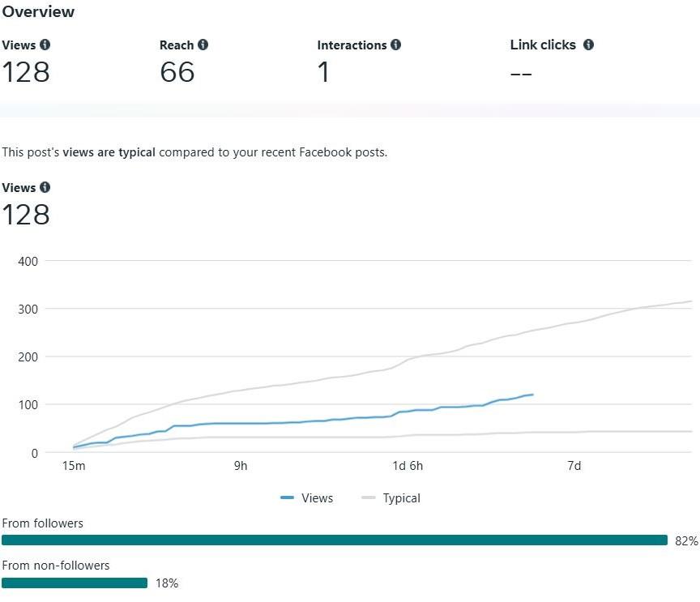This screenshot has width=700, height=602.
Task: Click the Reach value 66
Action: pos(177,72)
